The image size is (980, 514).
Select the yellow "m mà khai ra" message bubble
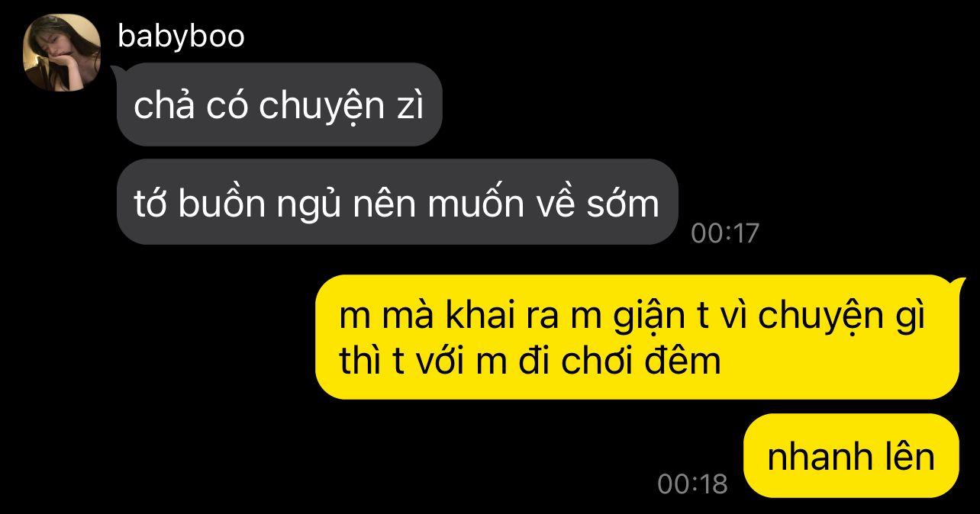[x=637, y=337]
